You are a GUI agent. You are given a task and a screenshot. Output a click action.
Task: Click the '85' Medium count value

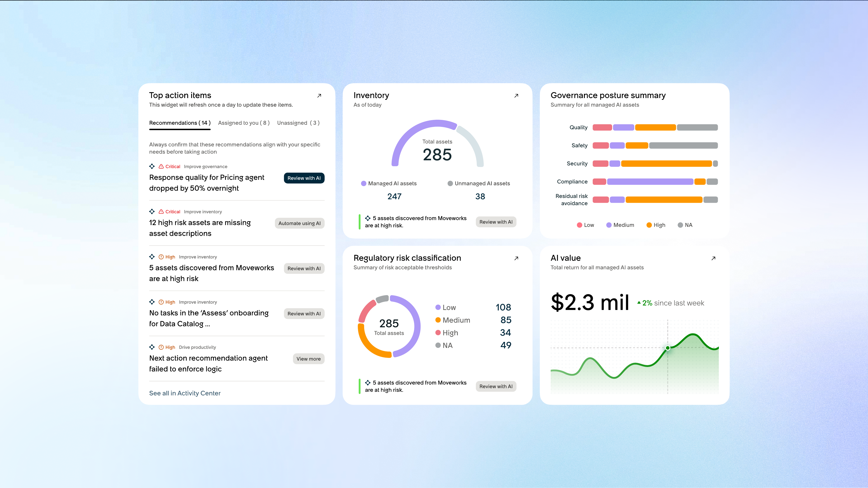click(506, 320)
